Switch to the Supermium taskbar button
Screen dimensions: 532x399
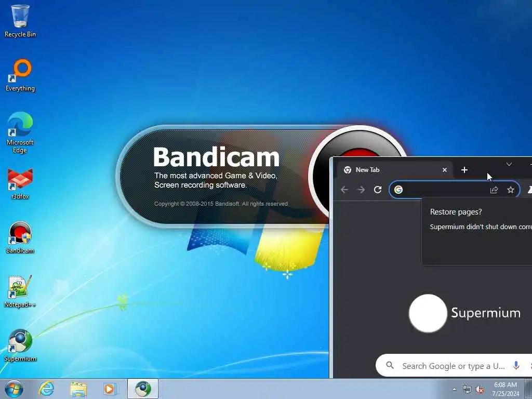coord(143,389)
